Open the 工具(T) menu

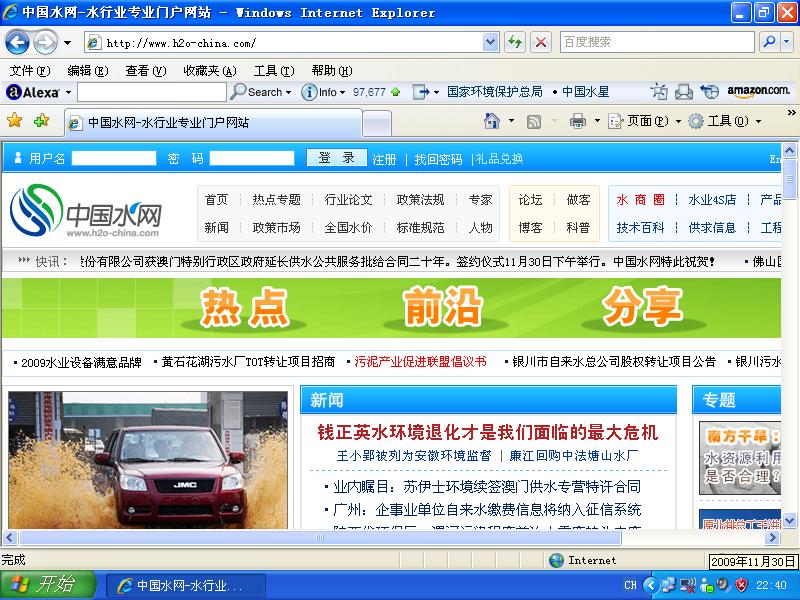(274, 70)
